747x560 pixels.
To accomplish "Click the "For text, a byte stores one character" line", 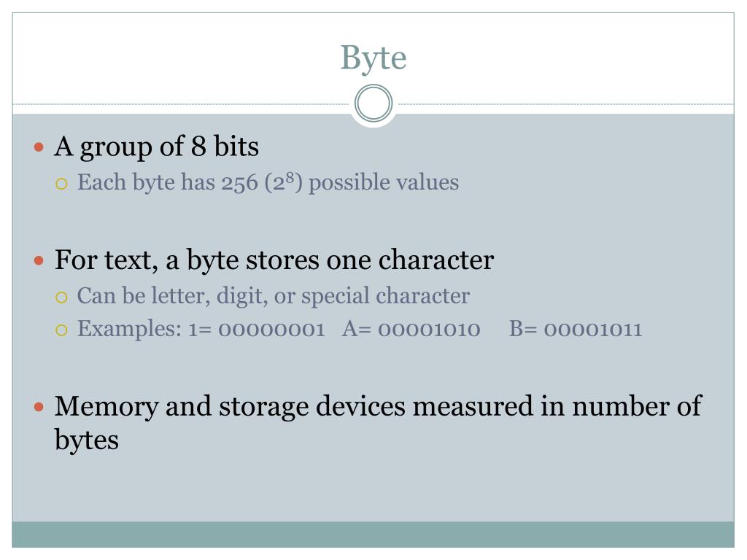I will click(274, 260).
